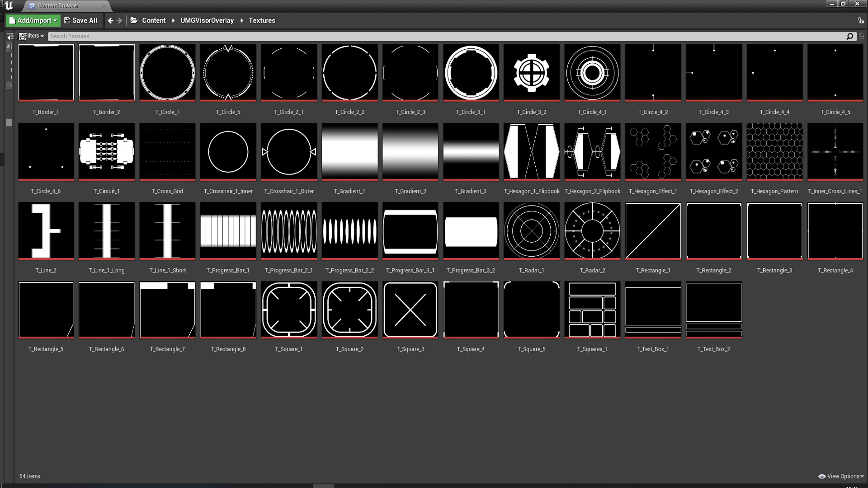This screenshot has height=488, width=868.
Task: Switch to the Content Browser tab
Action: coord(59,6)
